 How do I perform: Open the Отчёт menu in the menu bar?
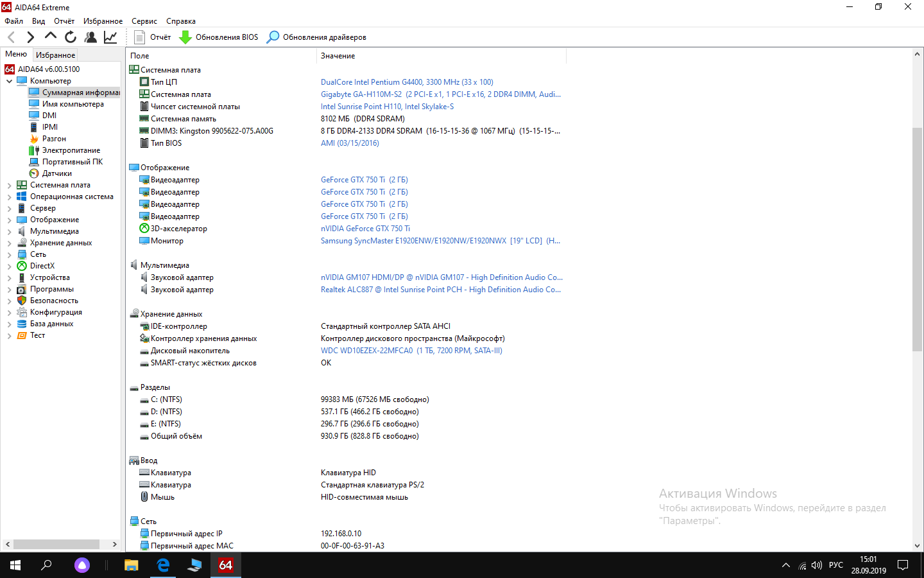coord(64,21)
